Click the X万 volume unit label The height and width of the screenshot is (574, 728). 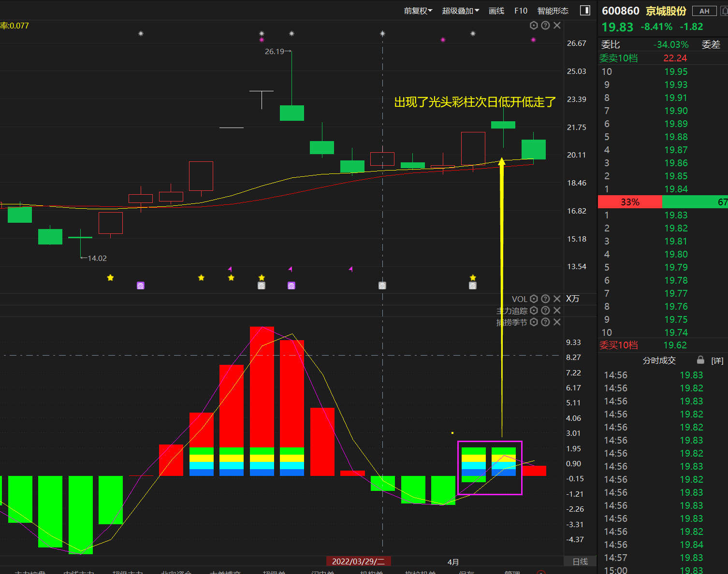click(573, 299)
